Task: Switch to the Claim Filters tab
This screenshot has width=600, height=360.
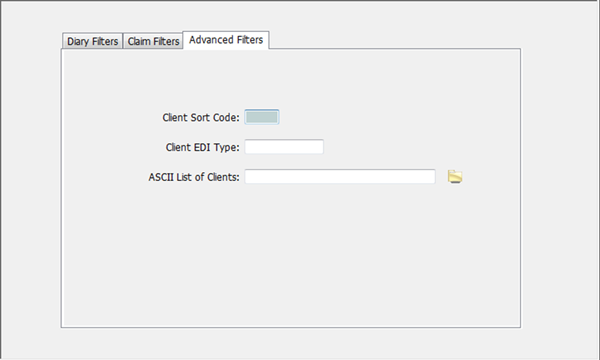Action: 153,41
